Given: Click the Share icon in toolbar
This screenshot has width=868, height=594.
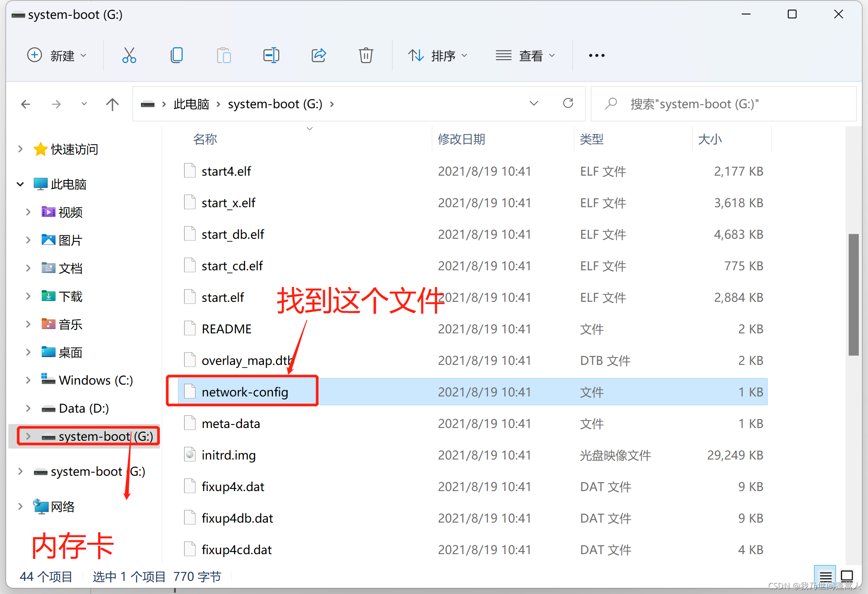Looking at the screenshot, I should [319, 56].
